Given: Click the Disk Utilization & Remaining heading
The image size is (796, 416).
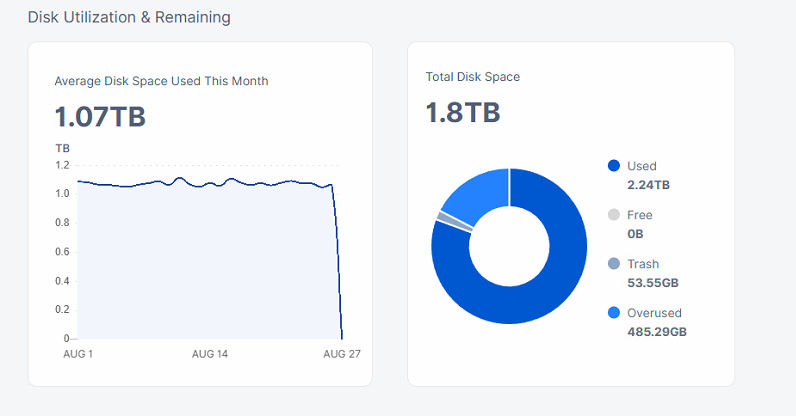Looking at the screenshot, I should pos(128,17).
